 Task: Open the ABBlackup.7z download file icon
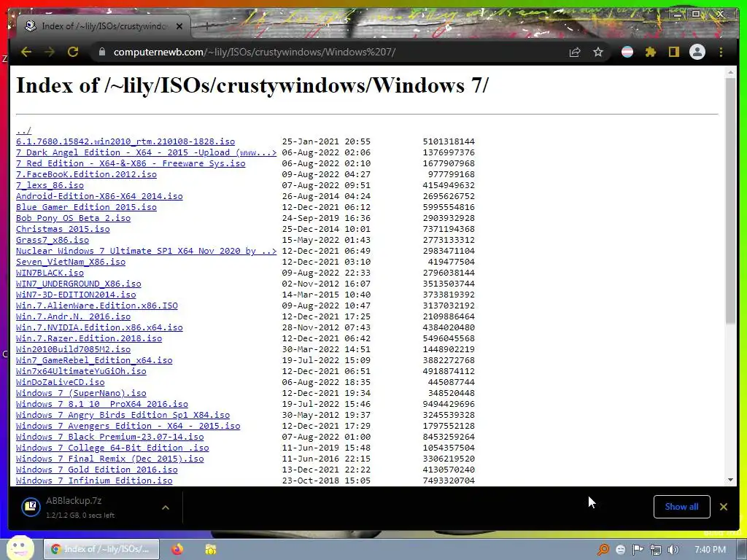31,506
